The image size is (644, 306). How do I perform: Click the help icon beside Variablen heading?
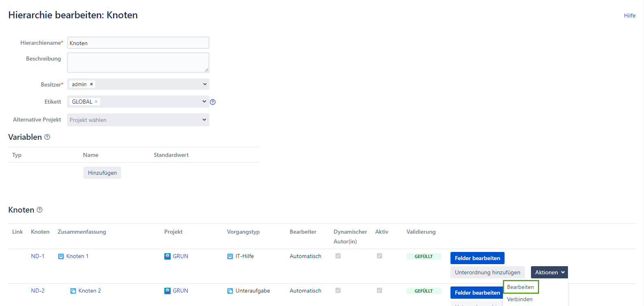[x=47, y=137]
